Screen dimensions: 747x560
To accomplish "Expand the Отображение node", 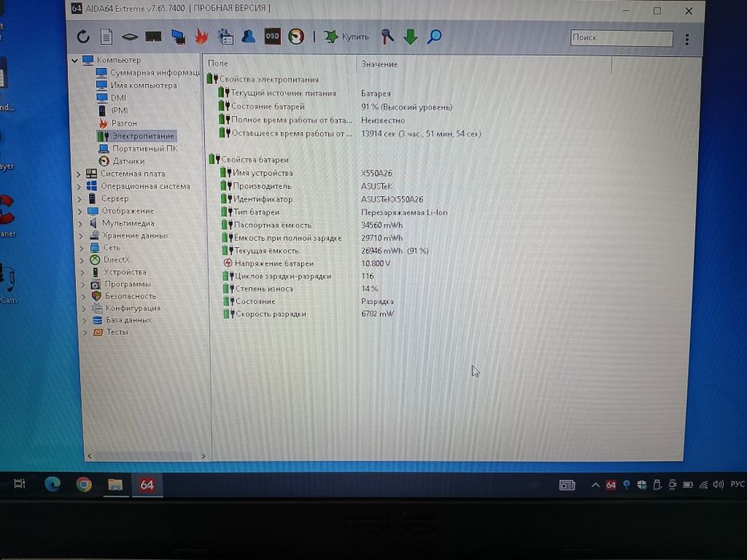I will 81,211.
